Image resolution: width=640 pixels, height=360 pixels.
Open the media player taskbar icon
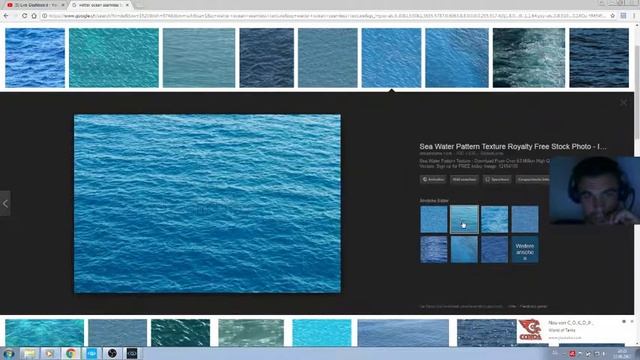pos(50,353)
